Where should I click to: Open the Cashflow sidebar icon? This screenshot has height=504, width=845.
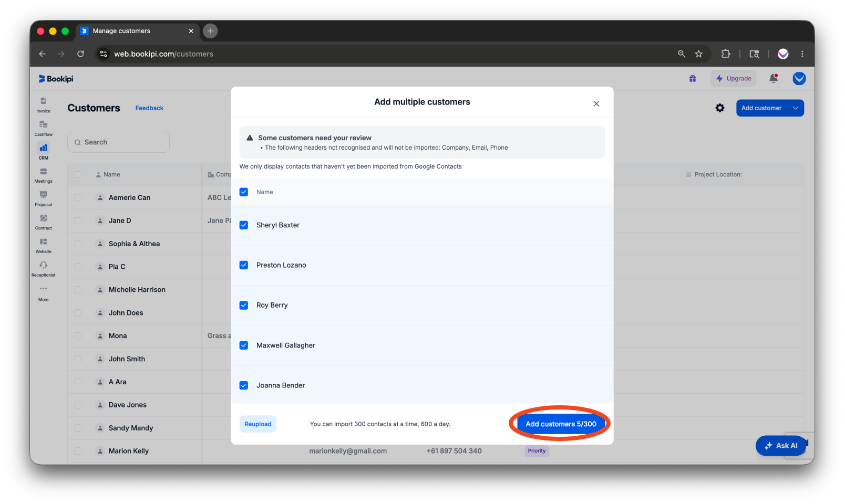tap(43, 128)
